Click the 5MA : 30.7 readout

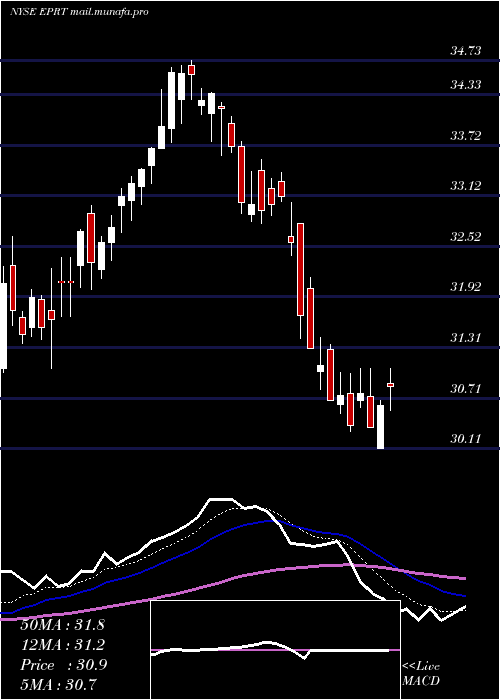pos(58,685)
